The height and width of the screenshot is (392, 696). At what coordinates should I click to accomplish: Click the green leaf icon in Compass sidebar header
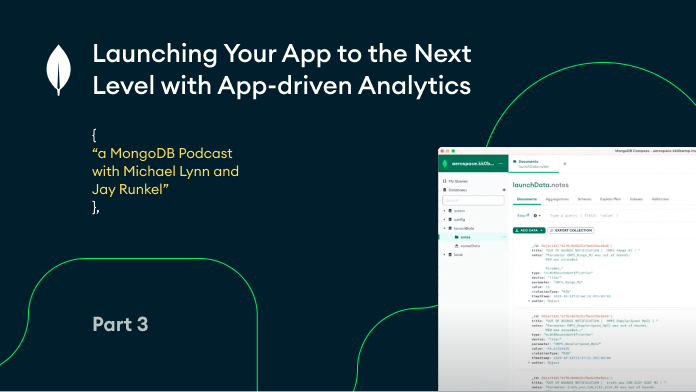pos(445,164)
